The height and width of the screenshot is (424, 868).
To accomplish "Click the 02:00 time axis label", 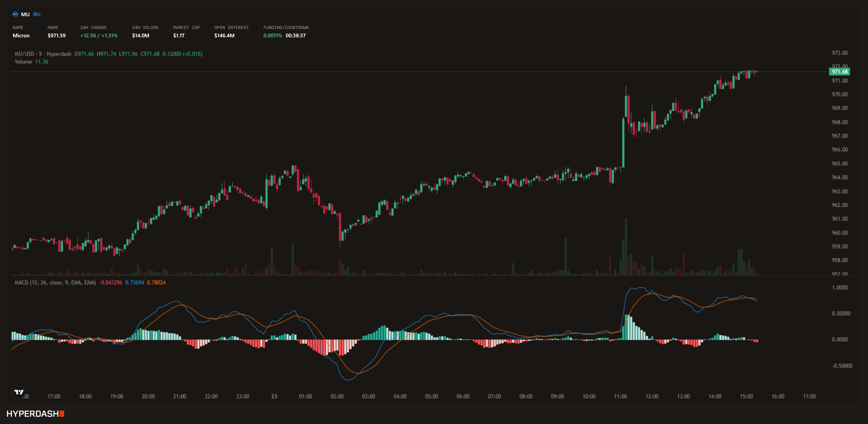I will click(x=337, y=396).
